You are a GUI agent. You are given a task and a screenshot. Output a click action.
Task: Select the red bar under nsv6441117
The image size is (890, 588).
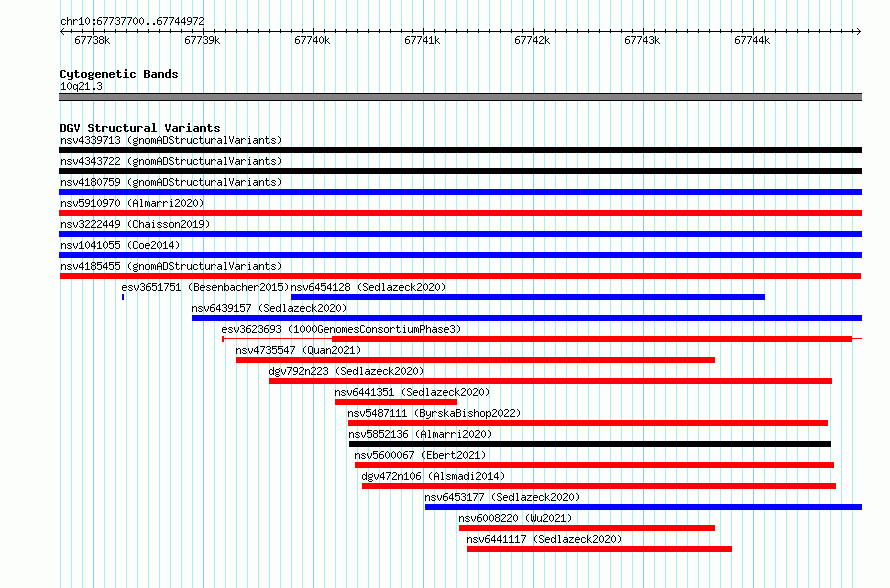pos(599,549)
